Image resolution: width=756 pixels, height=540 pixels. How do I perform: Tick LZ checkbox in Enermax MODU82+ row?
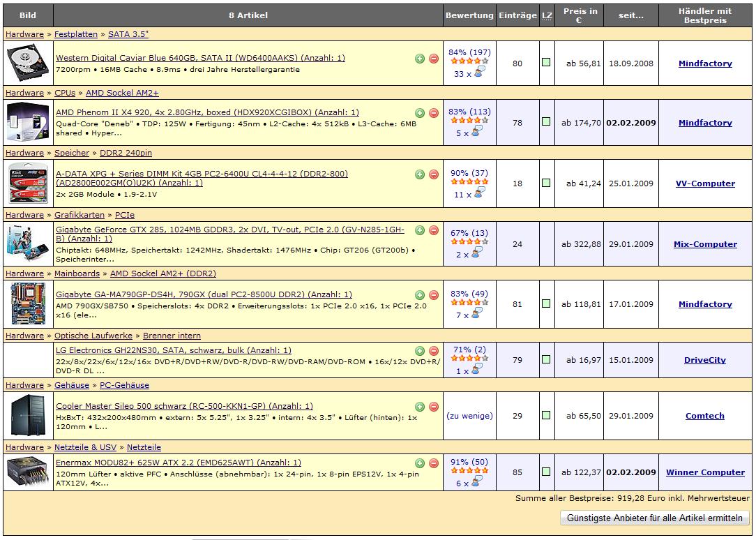click(x=546, y=472)
